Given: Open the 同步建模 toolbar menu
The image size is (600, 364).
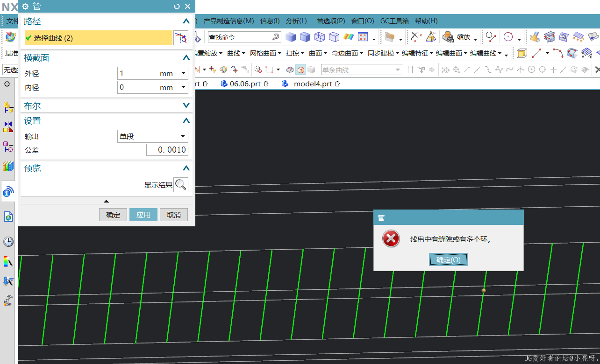Looking at the screenshot, I should (x=383, y=53).
